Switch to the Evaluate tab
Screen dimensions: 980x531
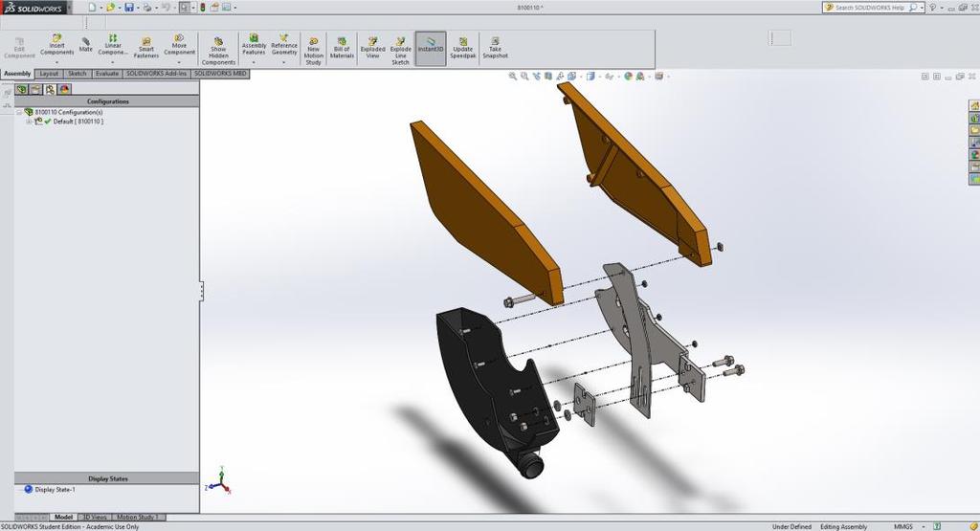tap(107, 74)
